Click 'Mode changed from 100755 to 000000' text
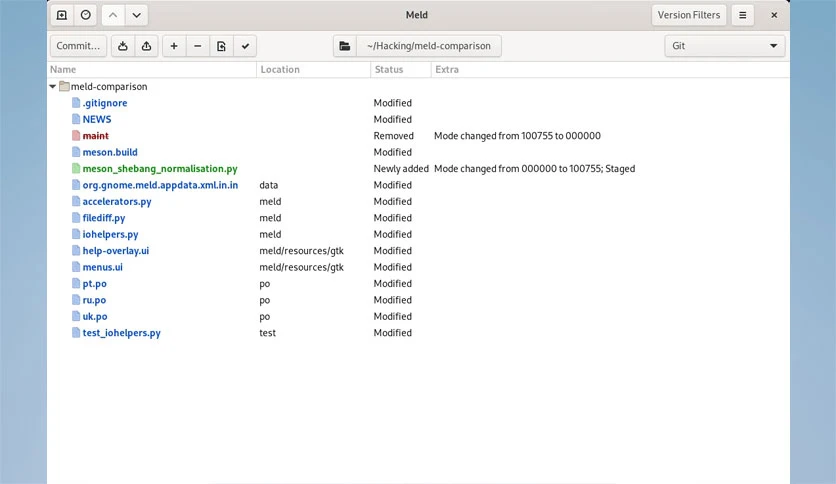The width and height of the screenshot is (836, 484). click(x=517, y=136)
